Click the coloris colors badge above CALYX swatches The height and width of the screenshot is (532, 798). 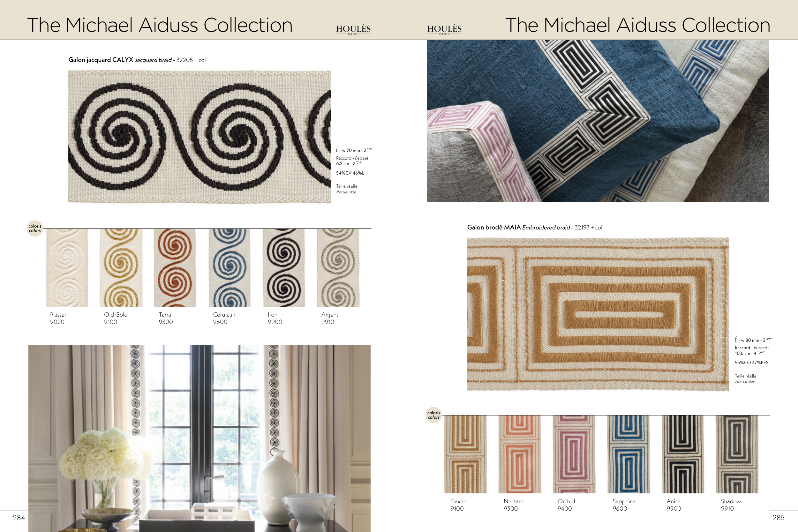tap(35, 228)
